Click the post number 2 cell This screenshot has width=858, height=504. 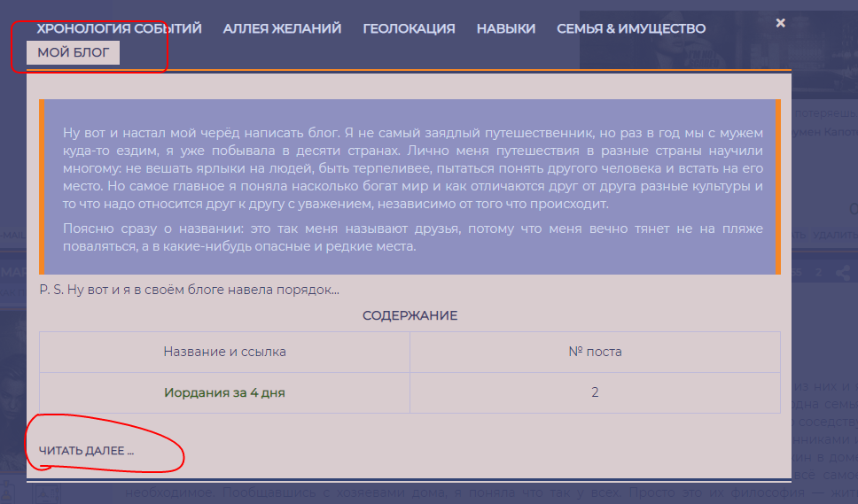click(x=595, y=392)
